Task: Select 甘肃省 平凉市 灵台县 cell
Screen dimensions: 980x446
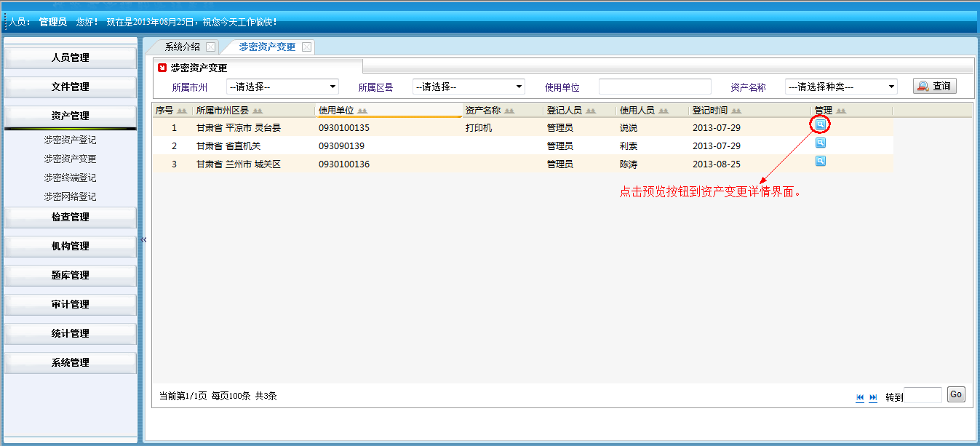Action: tap(239, 128)
